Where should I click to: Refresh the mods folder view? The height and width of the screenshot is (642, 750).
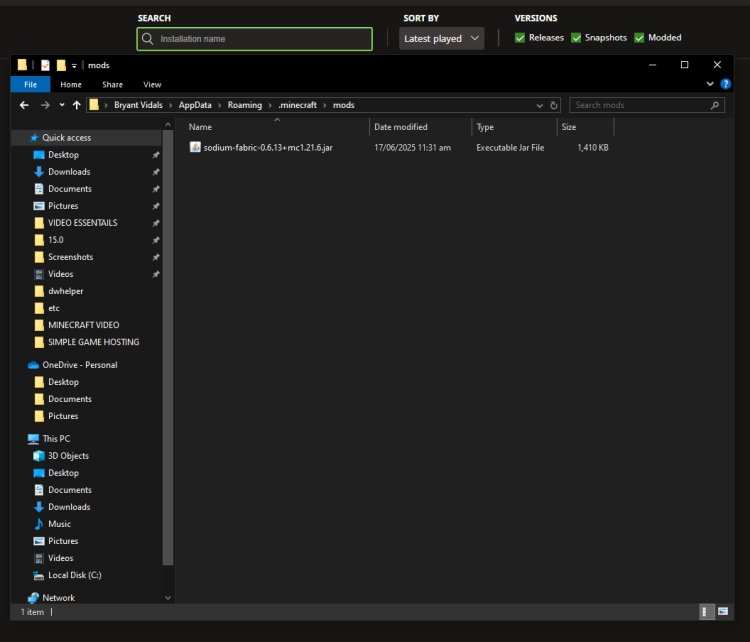click(554, 105)
